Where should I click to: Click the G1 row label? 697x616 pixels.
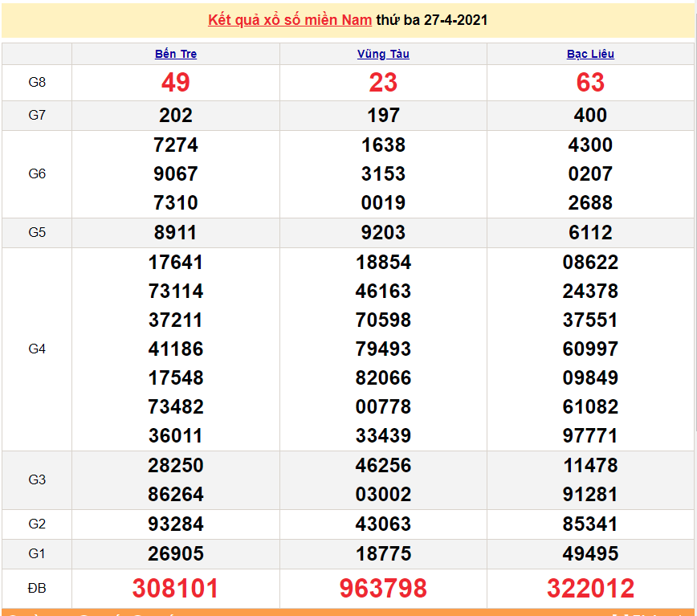(37, 554)
